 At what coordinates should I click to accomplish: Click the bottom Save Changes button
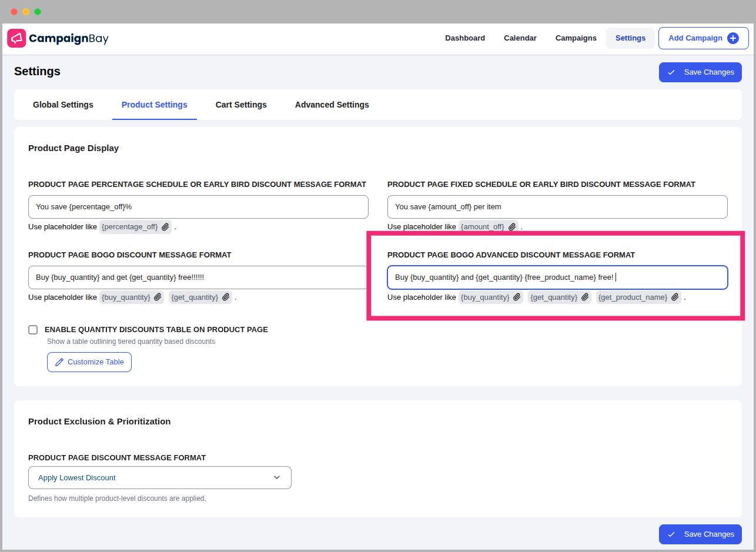[700, 534]
